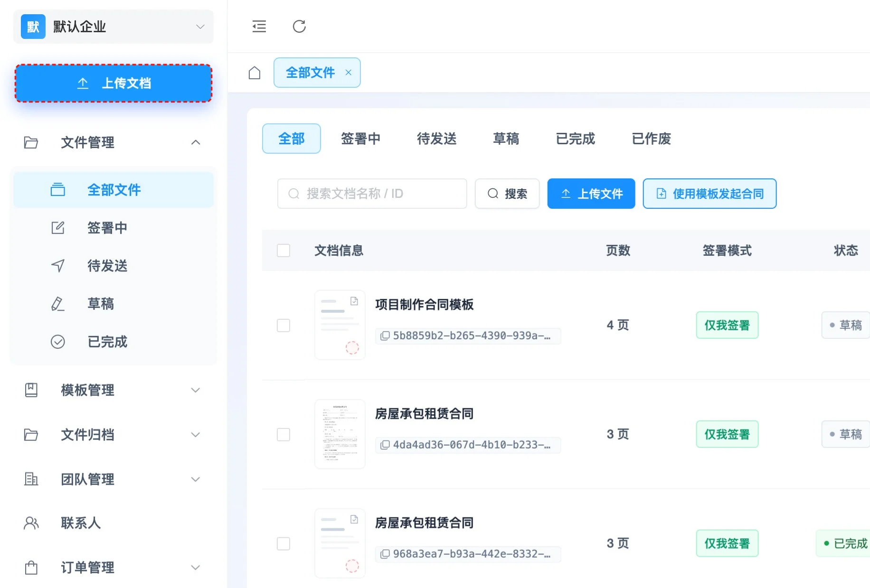This screenshot has height=588, width=870.
Task: Select 草稿 in the sidebar menu
Action: (x=113, y=304)
